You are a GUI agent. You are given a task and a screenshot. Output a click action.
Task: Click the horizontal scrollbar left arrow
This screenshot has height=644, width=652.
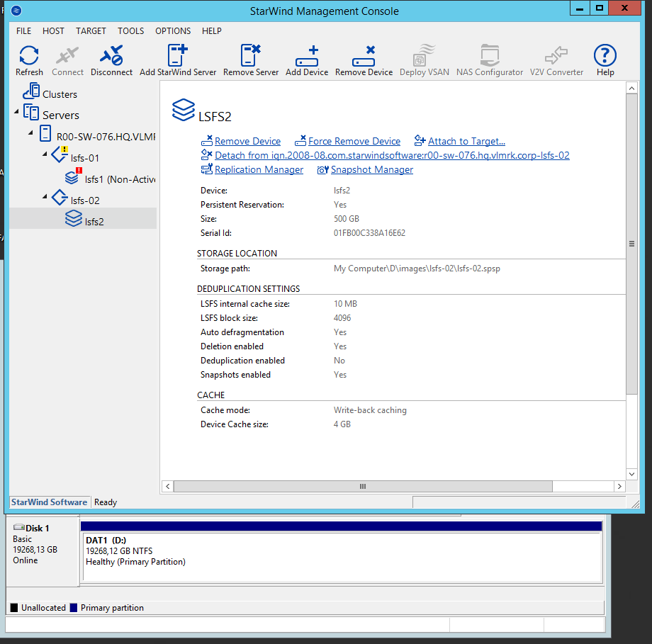(x=167, y=487)
